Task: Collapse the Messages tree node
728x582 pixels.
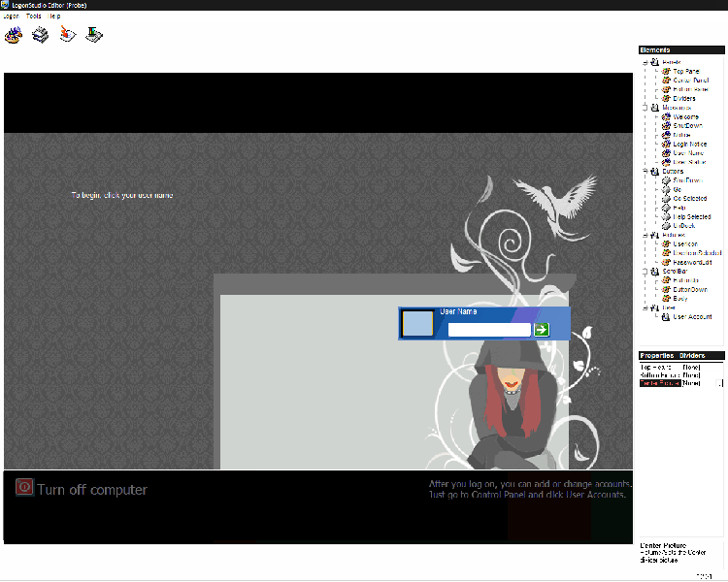Action: click(x=645, y=108)
